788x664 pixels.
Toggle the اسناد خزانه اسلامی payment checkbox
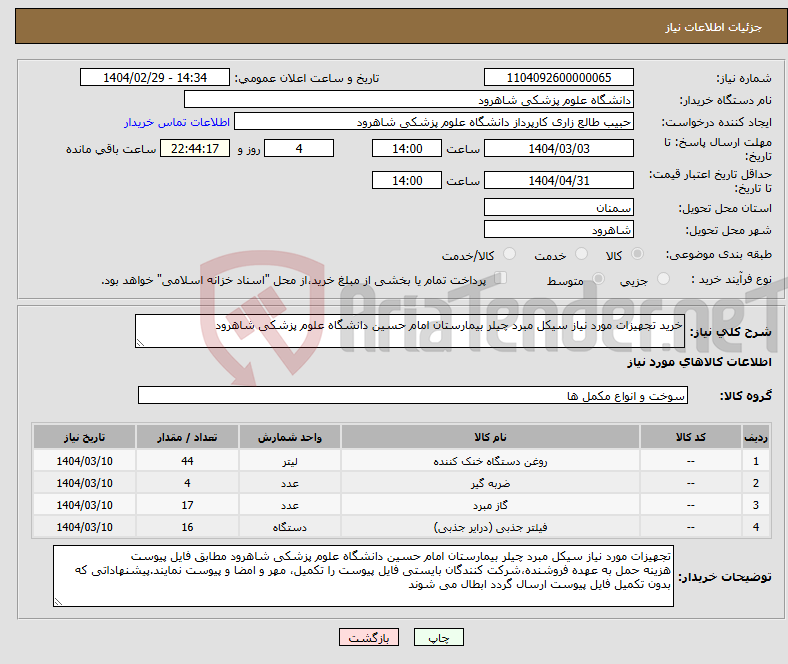pyautogui.click(x=501, y=277)
